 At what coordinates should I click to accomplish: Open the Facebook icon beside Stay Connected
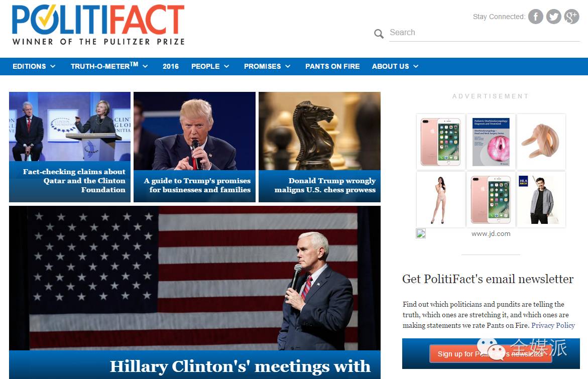(535, 17)
